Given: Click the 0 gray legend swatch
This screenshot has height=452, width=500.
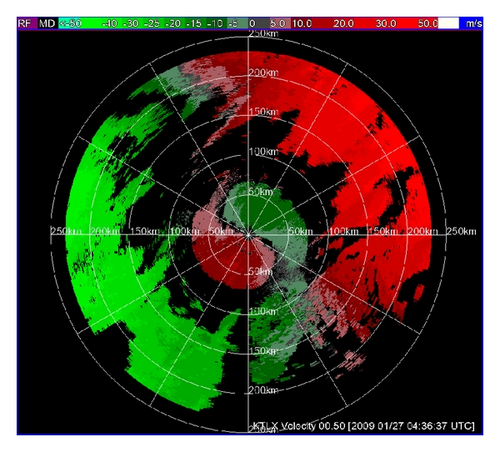Looking at the screenshot, I should [258, 24].
